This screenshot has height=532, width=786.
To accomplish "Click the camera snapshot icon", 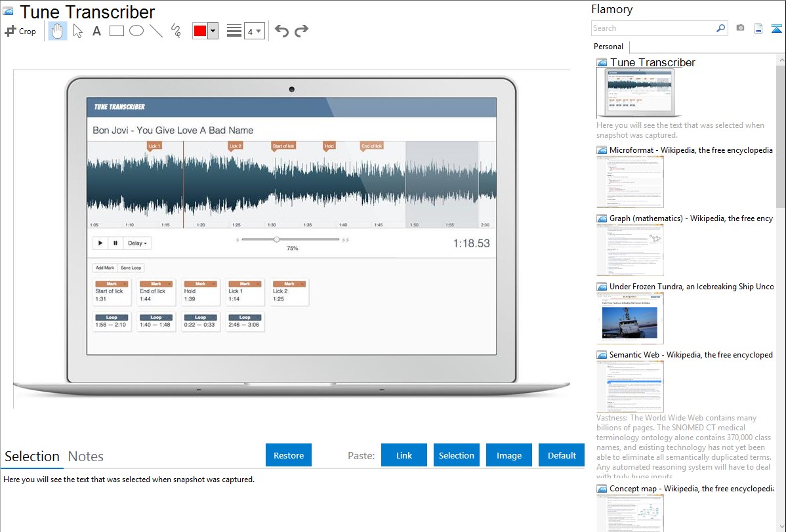I will [740, 28].
